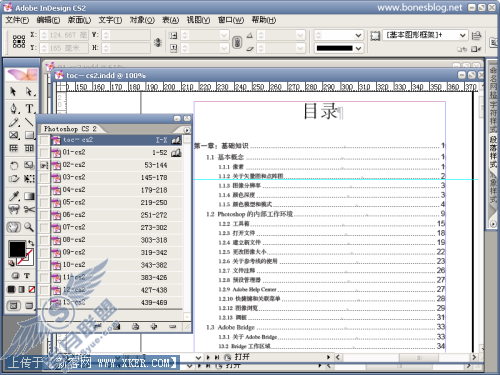
Task: Open the 编辑(E) menu
Action: coord(48,20)
